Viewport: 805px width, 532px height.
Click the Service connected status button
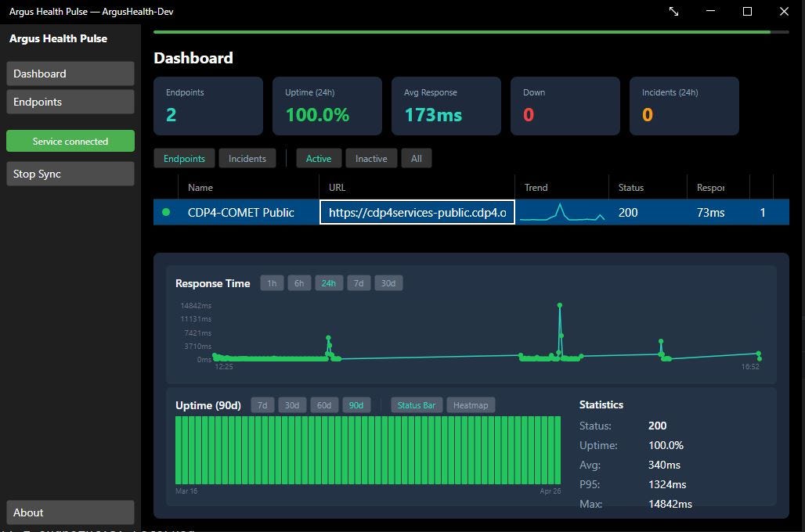click(x=70, y=141)
